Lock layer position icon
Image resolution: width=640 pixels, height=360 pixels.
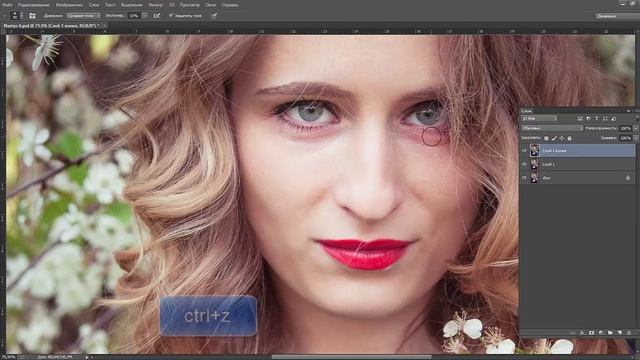(x=562, y=138)
